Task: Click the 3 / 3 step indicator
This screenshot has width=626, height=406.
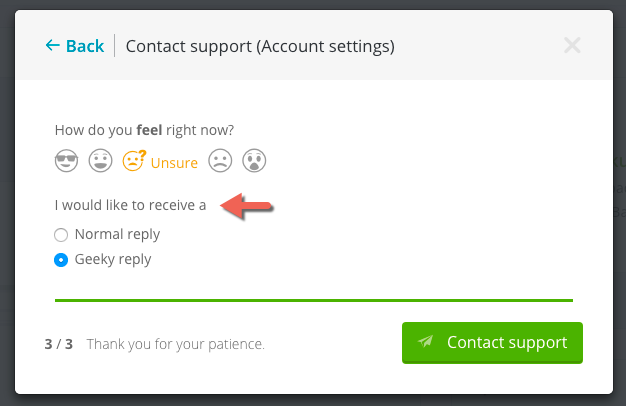Action: [58, 344]
